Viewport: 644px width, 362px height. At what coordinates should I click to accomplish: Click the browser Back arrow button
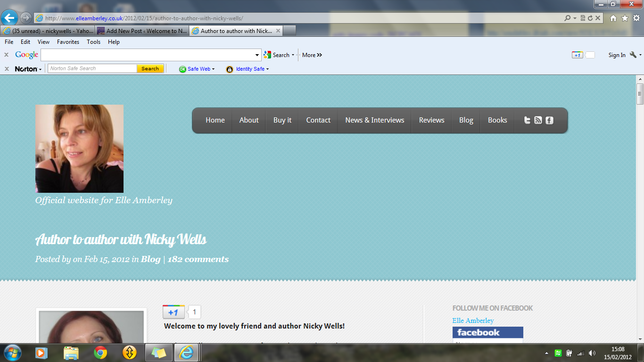pyautogui.click(x=9, y=18)
